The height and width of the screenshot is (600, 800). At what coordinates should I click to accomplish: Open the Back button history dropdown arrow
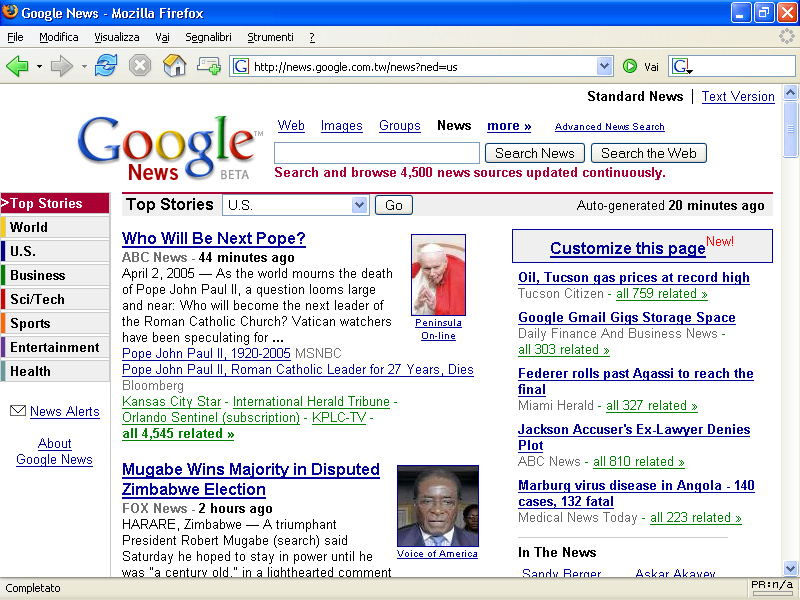39,67
